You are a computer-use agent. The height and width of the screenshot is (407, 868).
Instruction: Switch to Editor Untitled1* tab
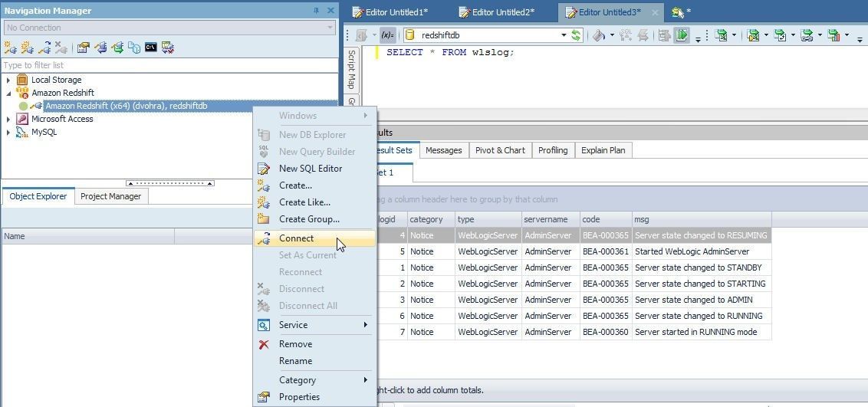point(390,12)
